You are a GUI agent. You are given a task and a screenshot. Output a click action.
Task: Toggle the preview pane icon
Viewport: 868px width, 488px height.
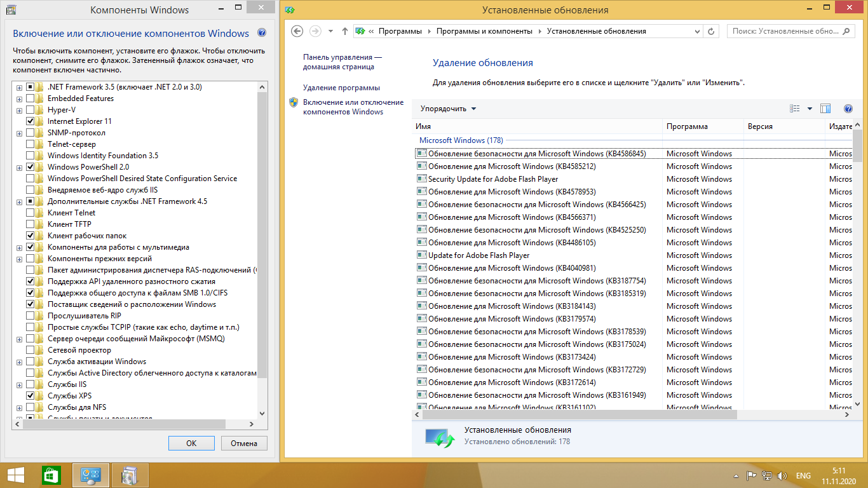(825, 109)
